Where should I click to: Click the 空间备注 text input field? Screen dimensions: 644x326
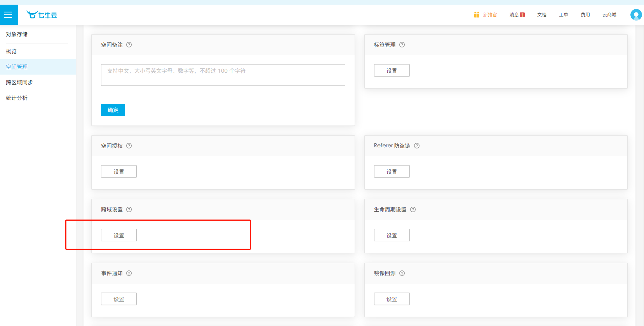click(x=223, y=75)
